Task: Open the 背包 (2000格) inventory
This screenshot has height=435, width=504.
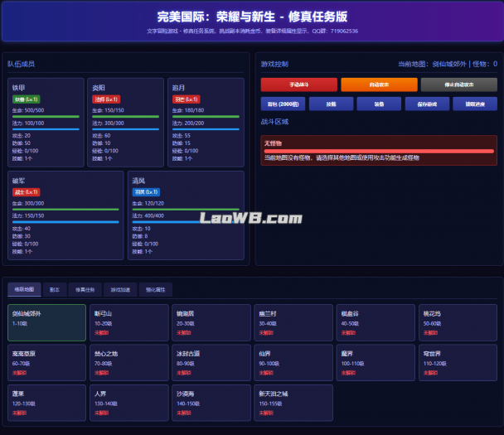Action: click(x=283, y=104)
